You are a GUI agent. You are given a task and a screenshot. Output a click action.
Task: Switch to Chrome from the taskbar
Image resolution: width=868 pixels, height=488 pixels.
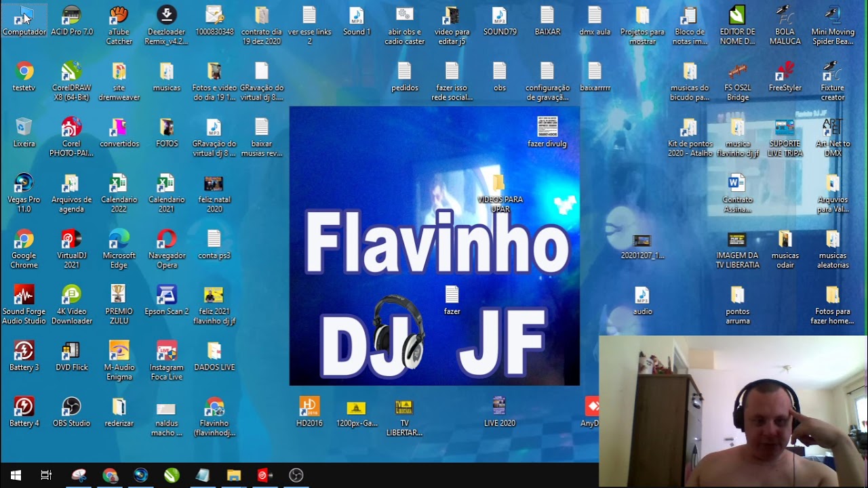pos(110,475)
